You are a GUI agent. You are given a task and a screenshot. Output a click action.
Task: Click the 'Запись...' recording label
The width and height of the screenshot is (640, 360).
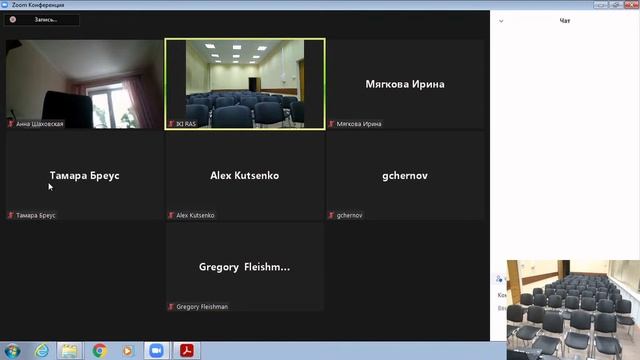pyautogui.click(x=45, y=20)
